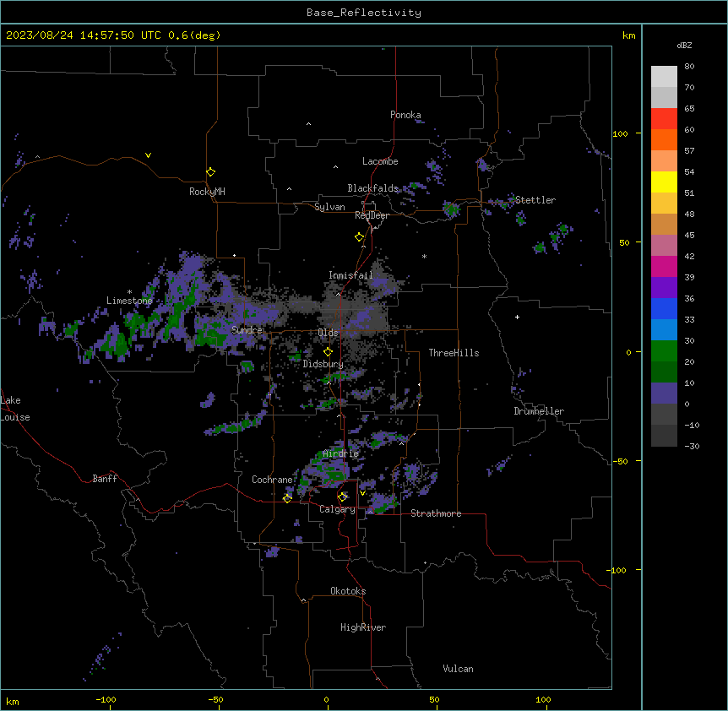Select the violet 36–39 dBZ legend swatch

[664, 288]
